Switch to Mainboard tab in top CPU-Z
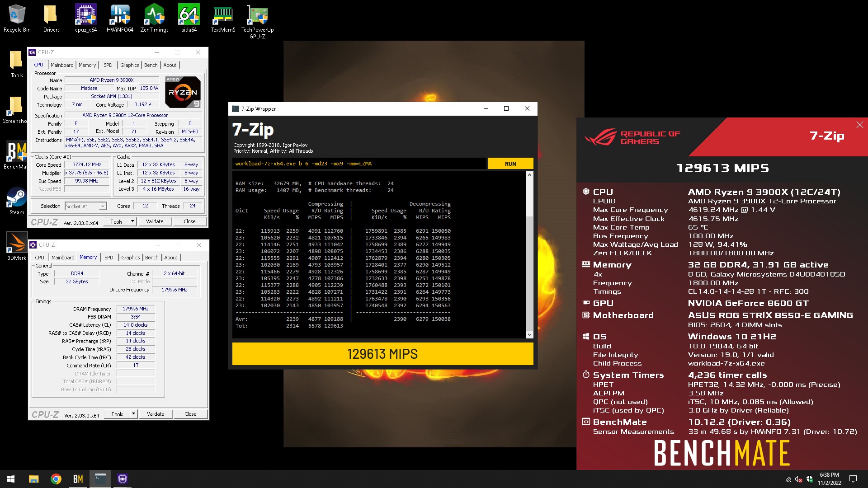868x488 pixels. [x=62, y=65]
